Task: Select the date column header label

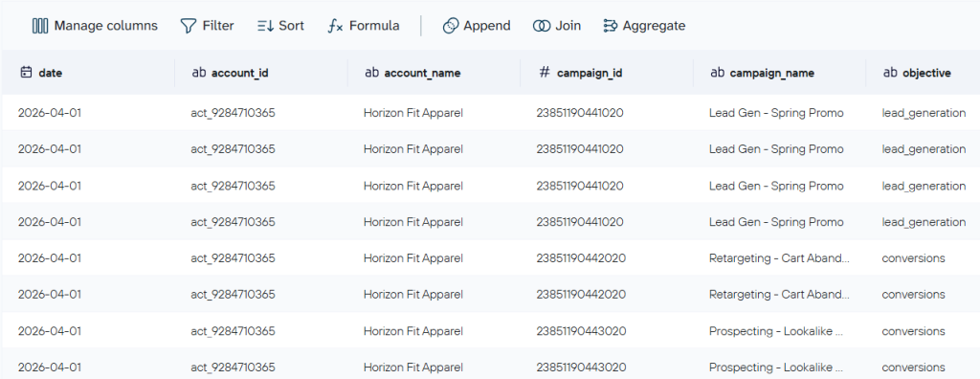Action: pyautogui.click(x=51, y=73)
